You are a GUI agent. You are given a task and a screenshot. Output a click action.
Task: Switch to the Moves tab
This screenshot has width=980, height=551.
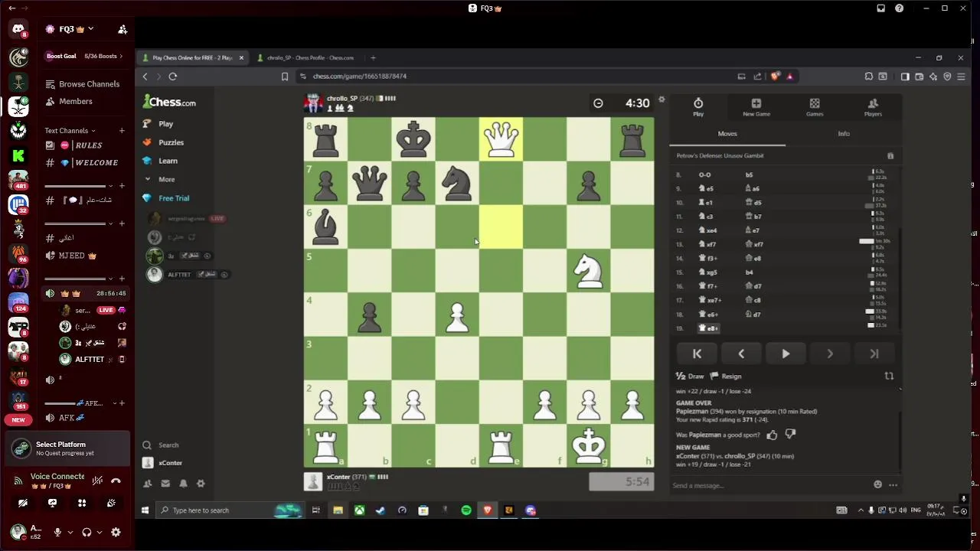[727, 134]
